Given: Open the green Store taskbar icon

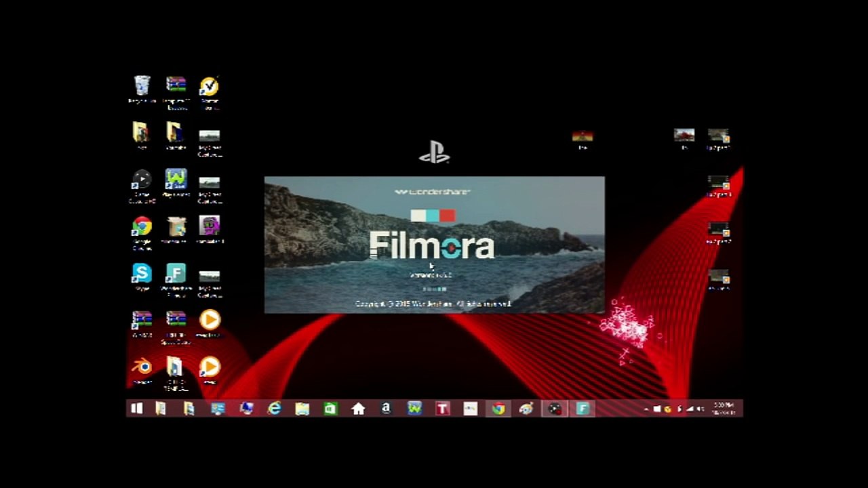Looking at the screenshot, I should click(x=330, y=409).
